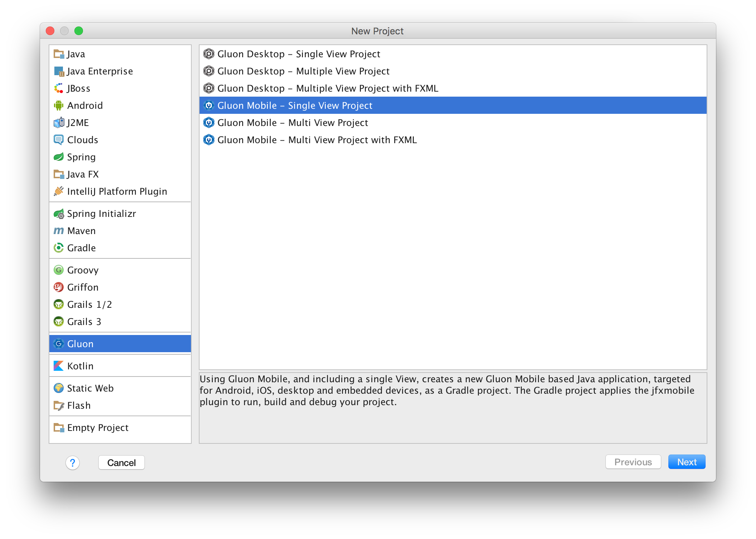Choose the Gradle project type label
This screenshot has width=756, height=539.
coord(81,248)
